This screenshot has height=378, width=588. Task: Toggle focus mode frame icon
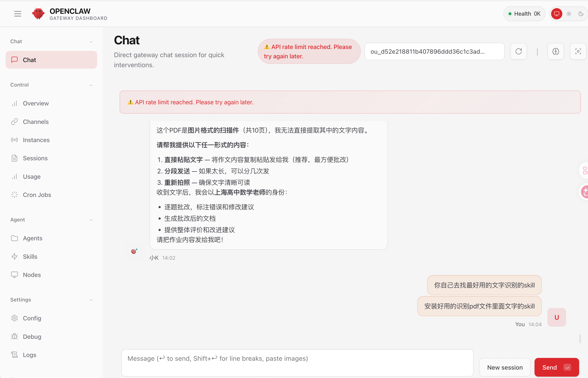point(578,51)
